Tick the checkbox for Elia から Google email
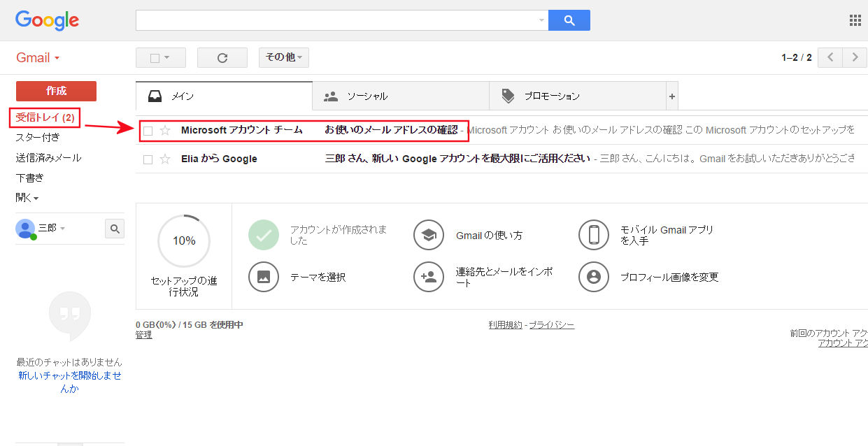 [x=148, y=159]
